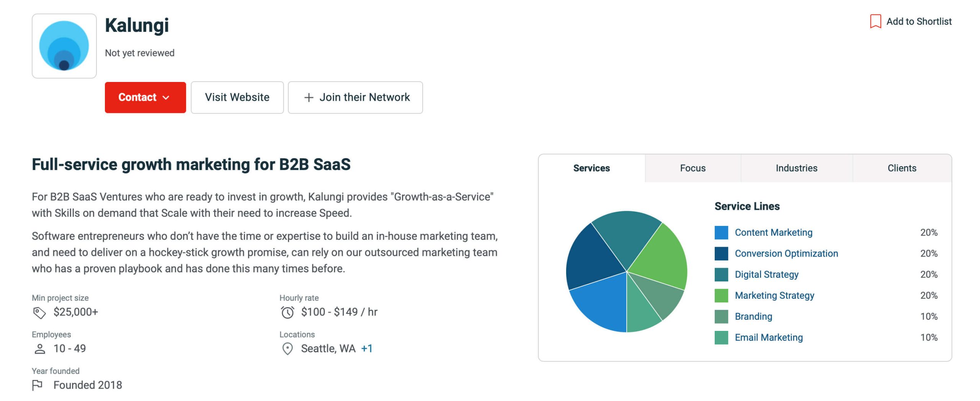Click the person icon beside employees count
This screenshot has height=401, width=980.
click(x=40, y=349)
